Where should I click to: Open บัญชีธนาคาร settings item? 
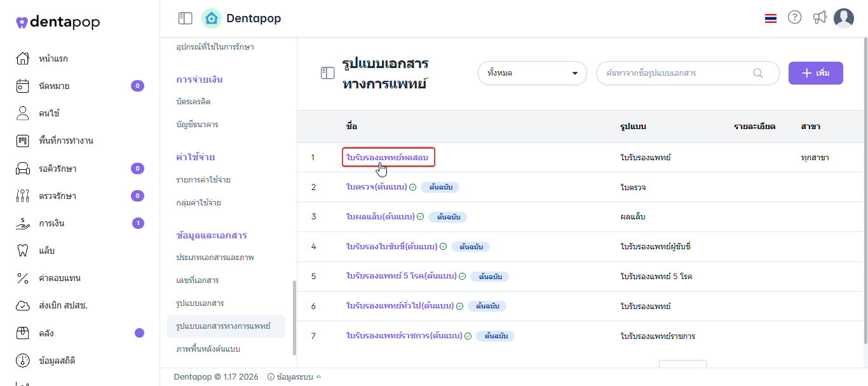point(197,125)
